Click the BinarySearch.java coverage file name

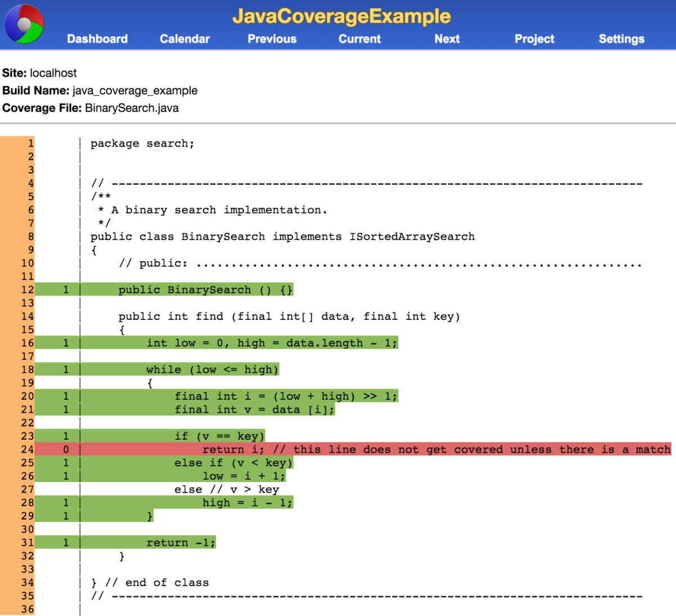pos(130,108)
